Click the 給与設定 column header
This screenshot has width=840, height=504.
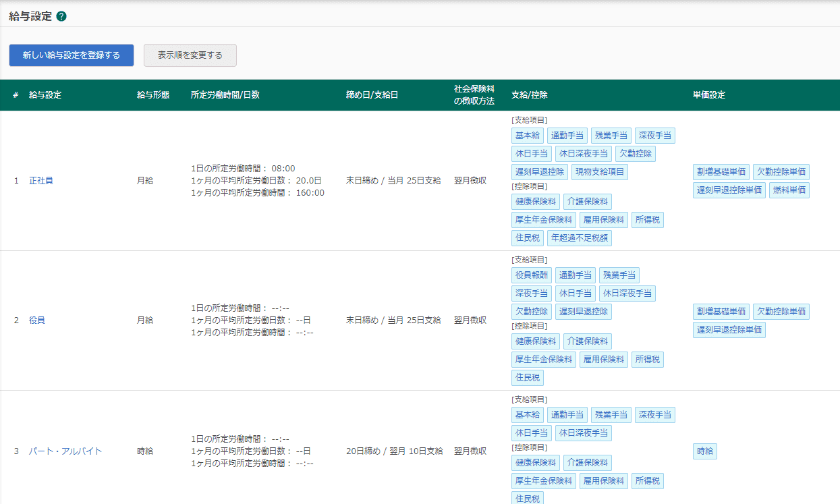tap(45, 95)
